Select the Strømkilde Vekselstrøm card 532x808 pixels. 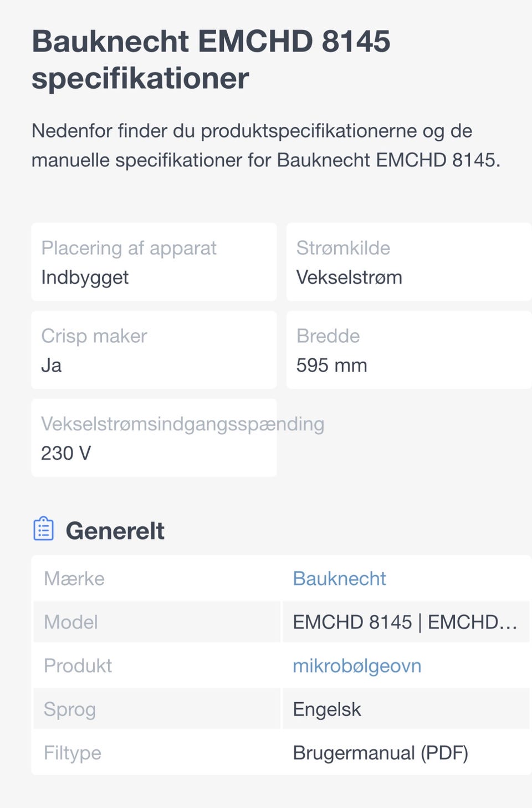pyautogui.click(x=409, y=262)
